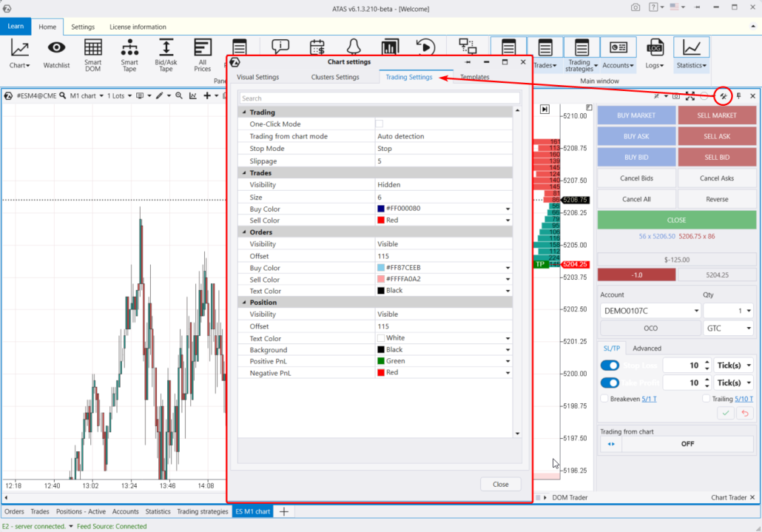Click the green Positive PnL swatch
The width and height of the screenshot is (762, 532).
381,361
